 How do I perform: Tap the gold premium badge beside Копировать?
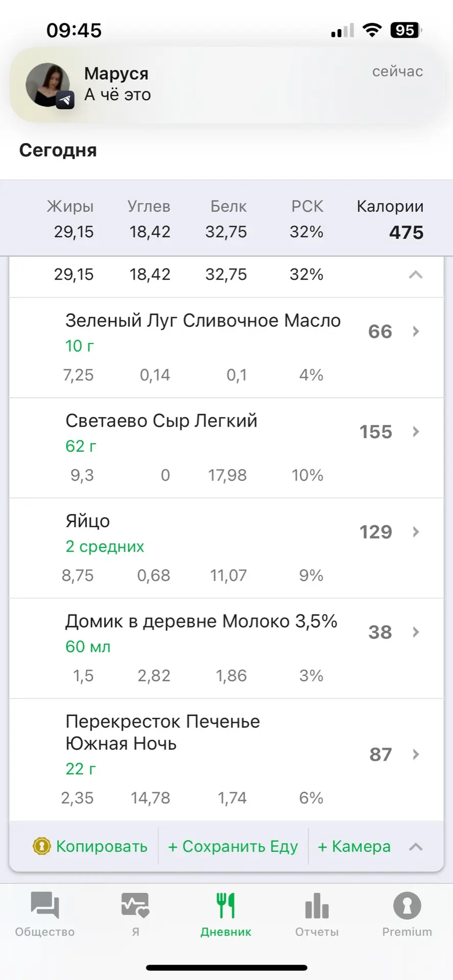[x=41, y=846]
